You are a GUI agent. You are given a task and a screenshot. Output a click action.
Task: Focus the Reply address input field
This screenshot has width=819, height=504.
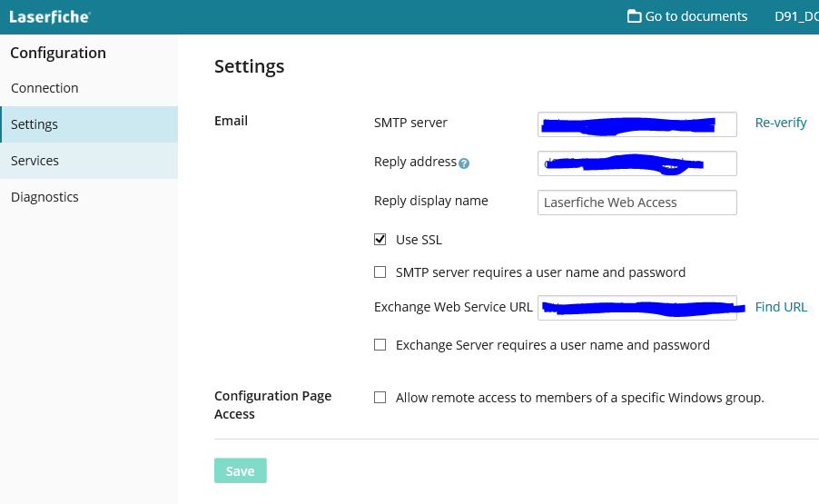pos(637,163)
